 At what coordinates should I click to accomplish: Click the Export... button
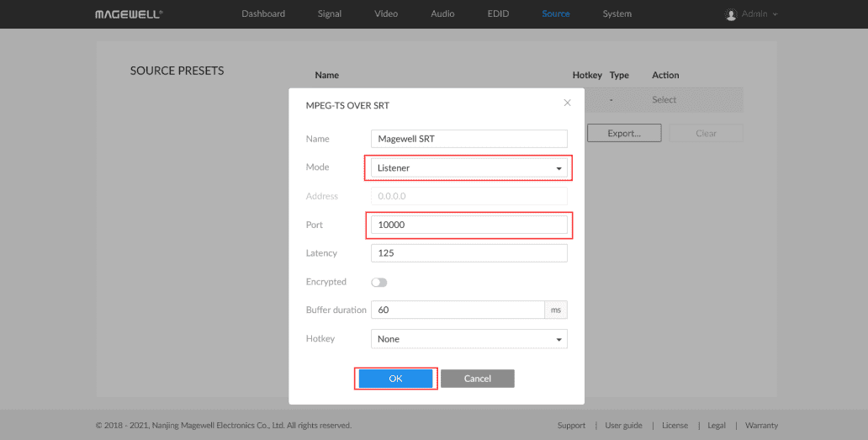(624, 133)
